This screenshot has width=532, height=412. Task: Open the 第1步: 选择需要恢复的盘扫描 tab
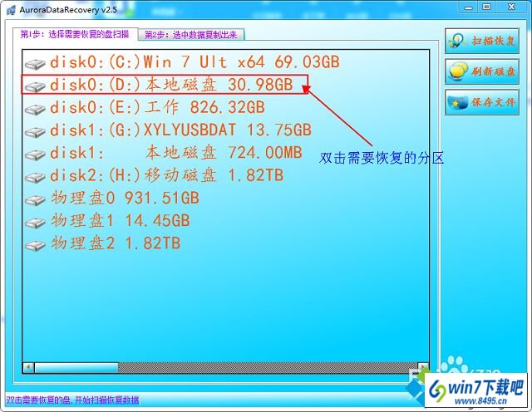75,34
